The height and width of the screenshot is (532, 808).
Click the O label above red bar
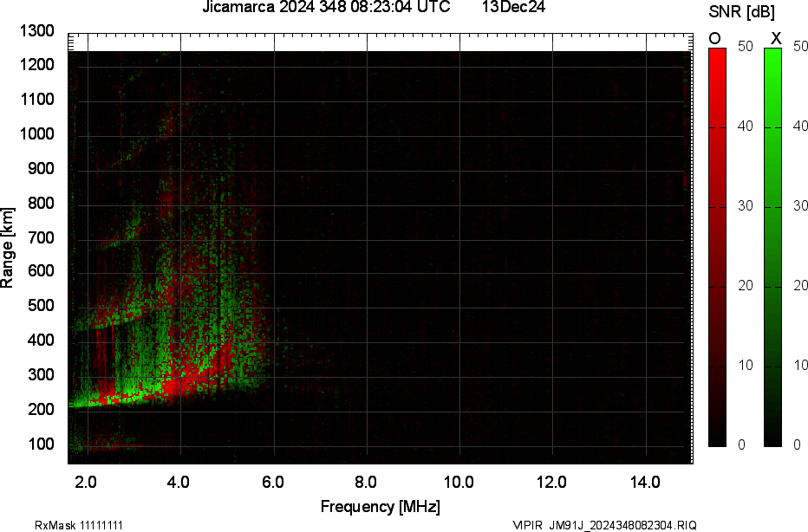coord(714,39)
